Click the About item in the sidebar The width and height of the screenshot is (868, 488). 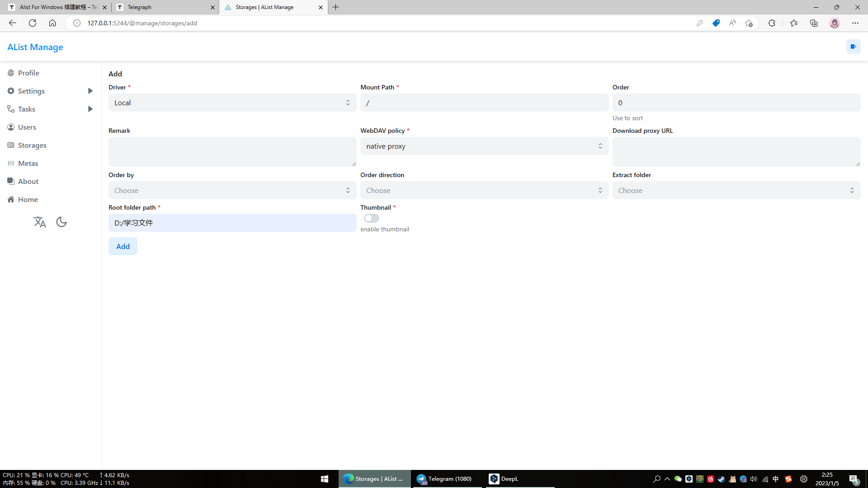[28, 181]
